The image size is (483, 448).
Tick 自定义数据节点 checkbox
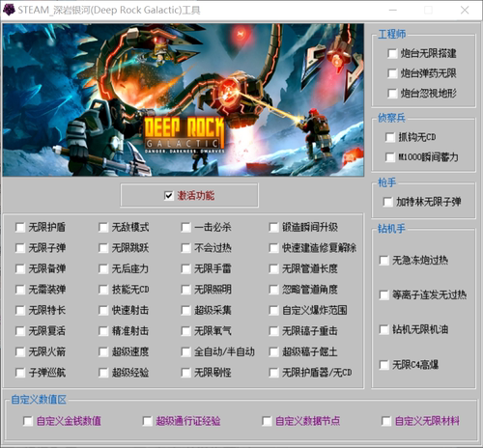(x=267, y=421)
